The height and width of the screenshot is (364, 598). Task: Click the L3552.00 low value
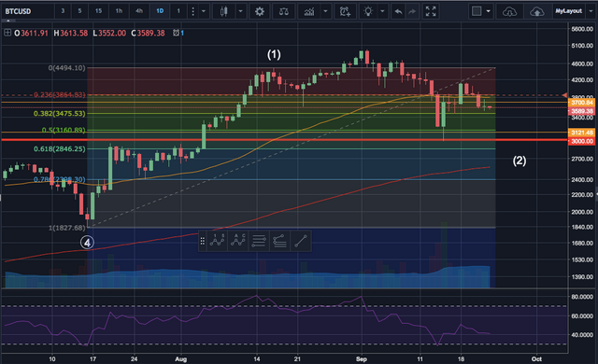[109, 33]
